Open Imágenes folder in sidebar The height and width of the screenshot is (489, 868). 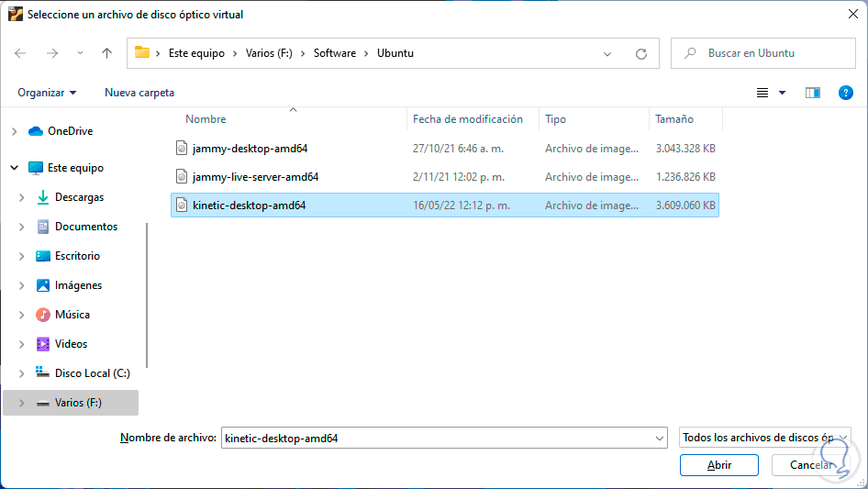pos(78,285)
